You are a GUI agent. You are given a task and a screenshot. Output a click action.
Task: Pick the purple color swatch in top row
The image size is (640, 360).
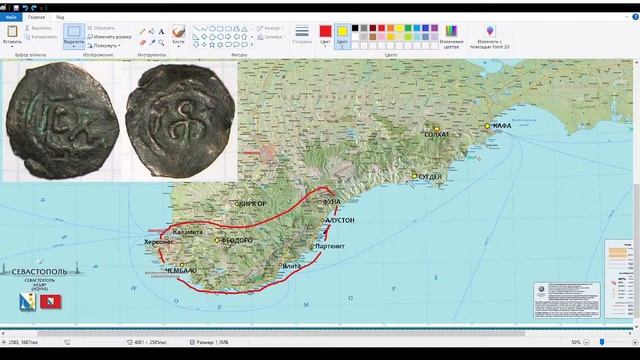[x=435, y=28]
